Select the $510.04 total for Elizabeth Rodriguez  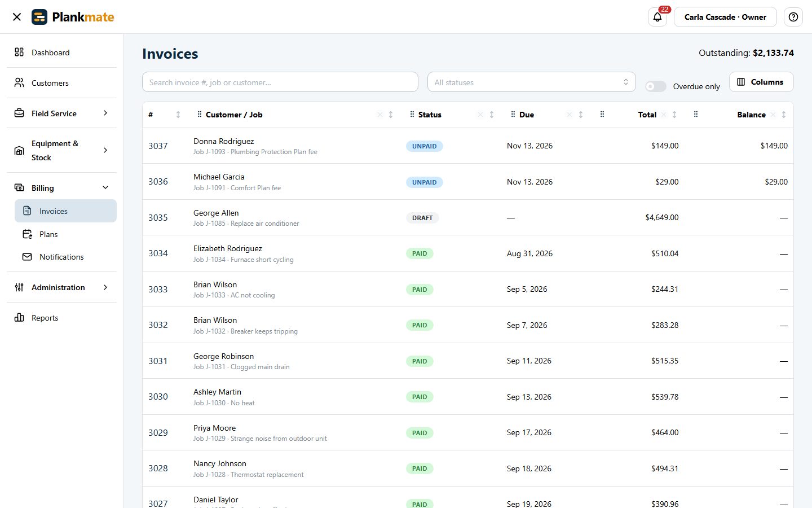click(x=665, y=253)
